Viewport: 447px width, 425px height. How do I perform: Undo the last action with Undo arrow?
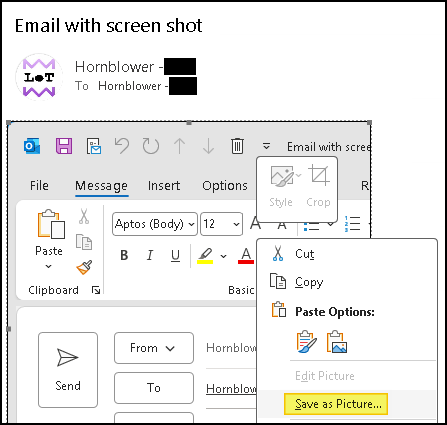coord(122,146)
